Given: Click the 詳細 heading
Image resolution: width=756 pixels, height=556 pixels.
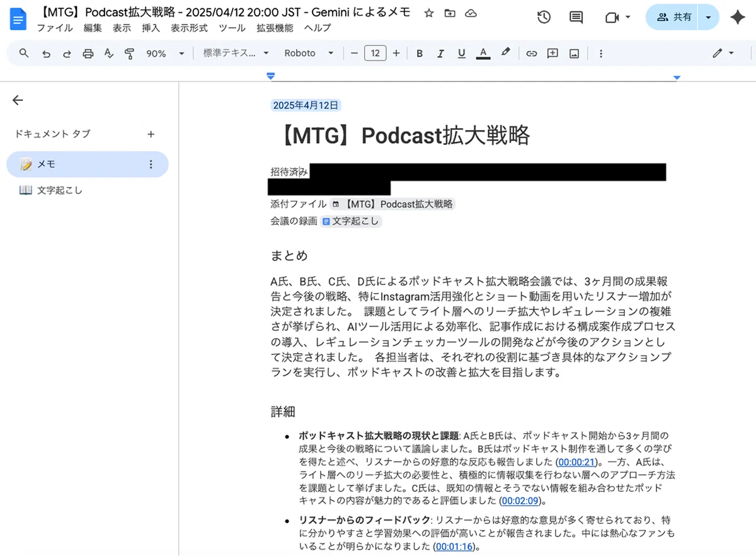Looking at the screenshot, I should click(283, 412).
